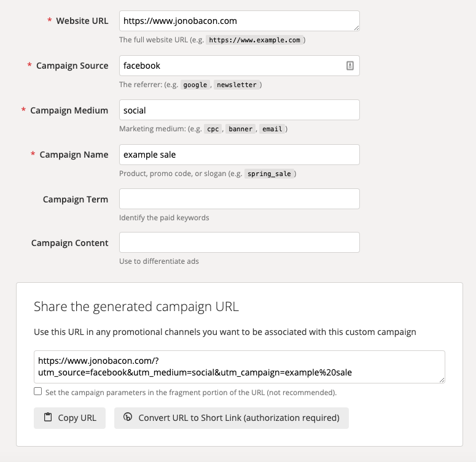The image size is (476, 462).
Task: Select the Campaign Medium text box
Action: pyautogui.click(x=239, y=110)
